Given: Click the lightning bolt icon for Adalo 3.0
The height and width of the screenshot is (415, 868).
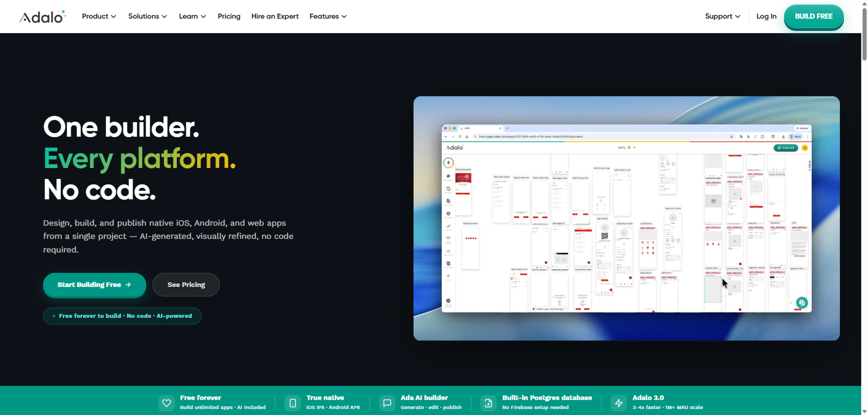Looking at the screenshot, I should pyautogui.click(x=618, y=403).
